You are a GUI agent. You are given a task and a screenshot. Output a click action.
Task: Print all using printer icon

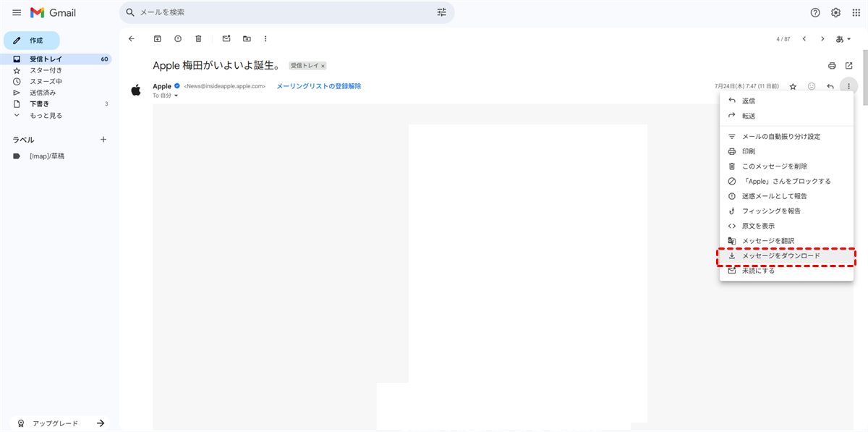click(832, 66)
